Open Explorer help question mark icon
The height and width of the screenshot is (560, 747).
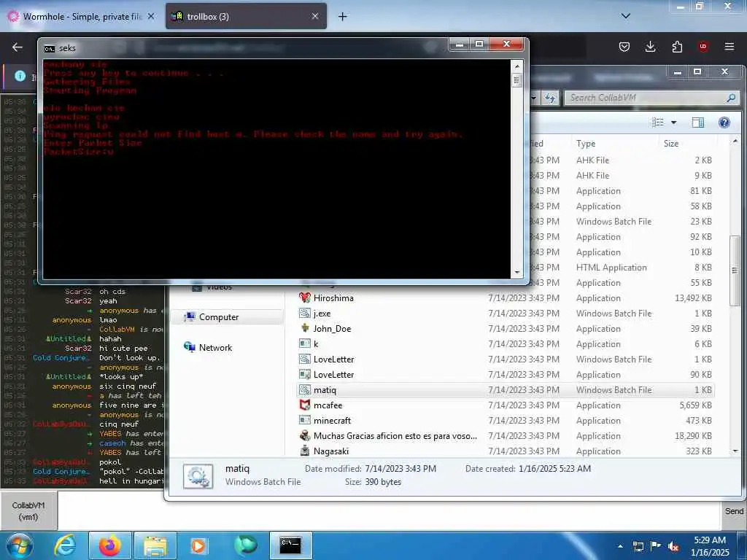724,122
